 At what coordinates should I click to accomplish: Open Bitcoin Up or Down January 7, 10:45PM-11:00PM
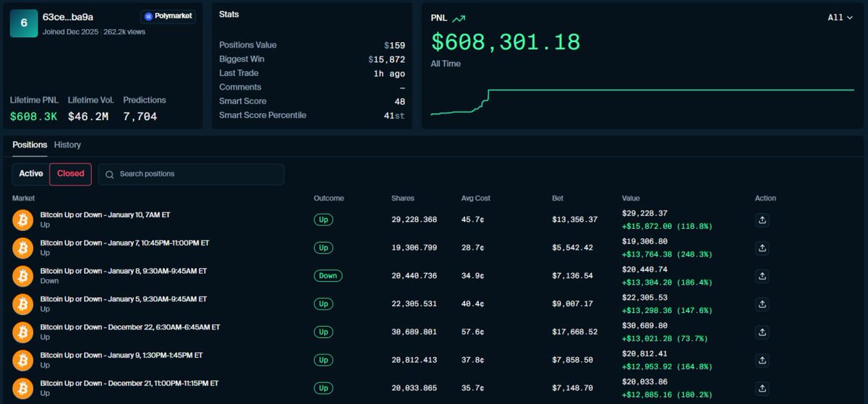coord(125,243)
